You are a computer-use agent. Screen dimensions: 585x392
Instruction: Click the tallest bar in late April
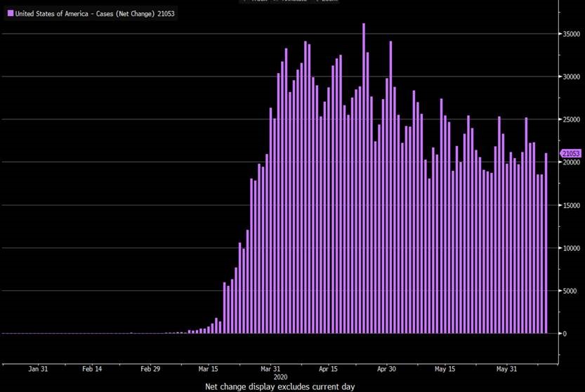click(363, 176)
